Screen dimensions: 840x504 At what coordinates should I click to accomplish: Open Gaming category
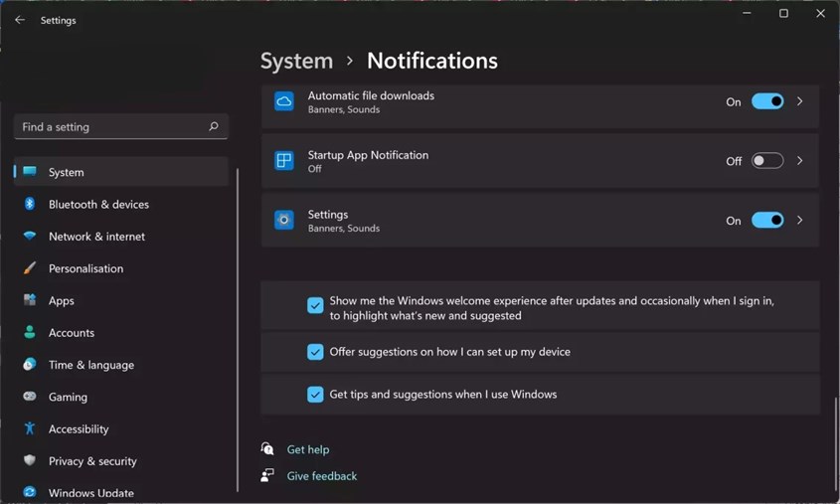(x=121, y=397)
